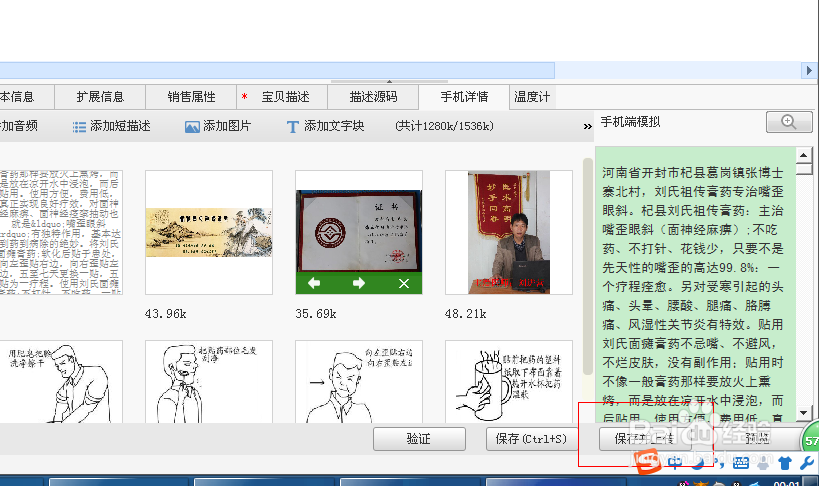The image size is (819, 486).
Task: Click the green phone preview text area
Action: (x=695, y=285)
